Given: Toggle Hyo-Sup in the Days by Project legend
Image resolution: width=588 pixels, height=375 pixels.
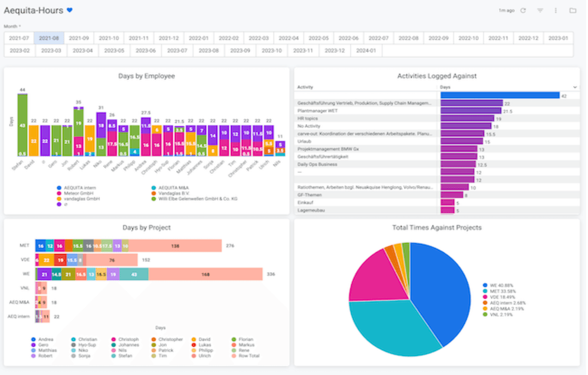Looking at the screenshot, I should point(84,345).
